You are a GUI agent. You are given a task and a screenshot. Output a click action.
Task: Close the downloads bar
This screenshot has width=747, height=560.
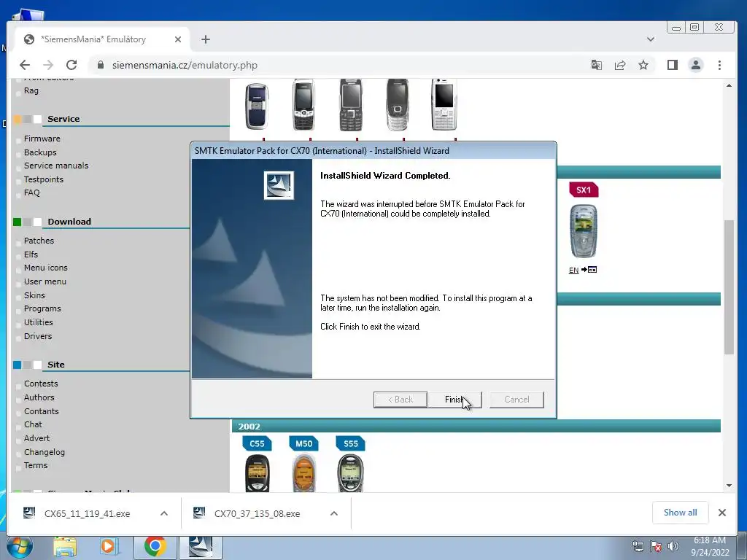point(722,513)
